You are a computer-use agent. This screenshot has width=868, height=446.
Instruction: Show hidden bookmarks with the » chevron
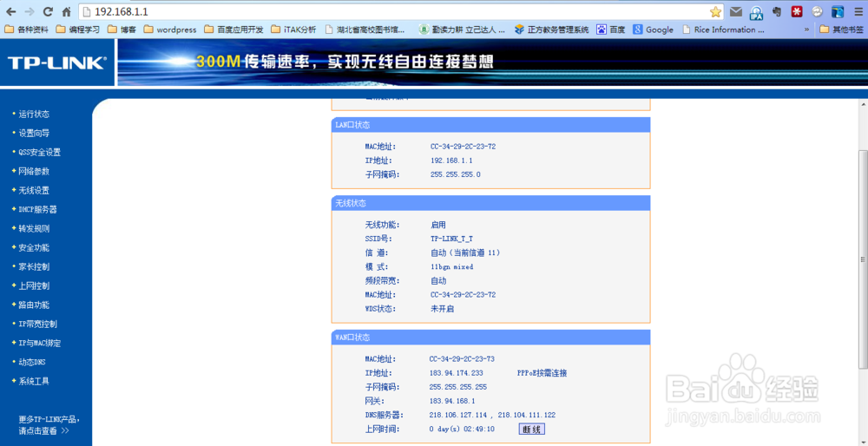pyautogui.click(x=806, y=30)
